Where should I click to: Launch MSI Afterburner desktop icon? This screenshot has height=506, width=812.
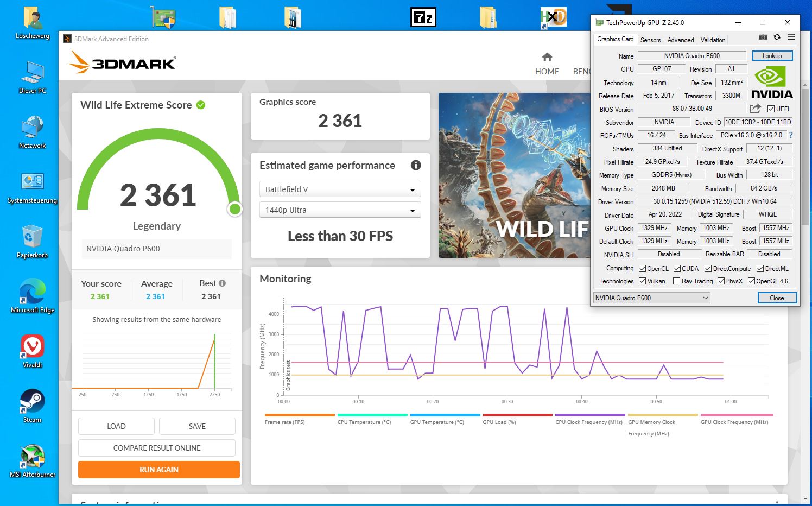pyautogui.click(x=33, y=461)
